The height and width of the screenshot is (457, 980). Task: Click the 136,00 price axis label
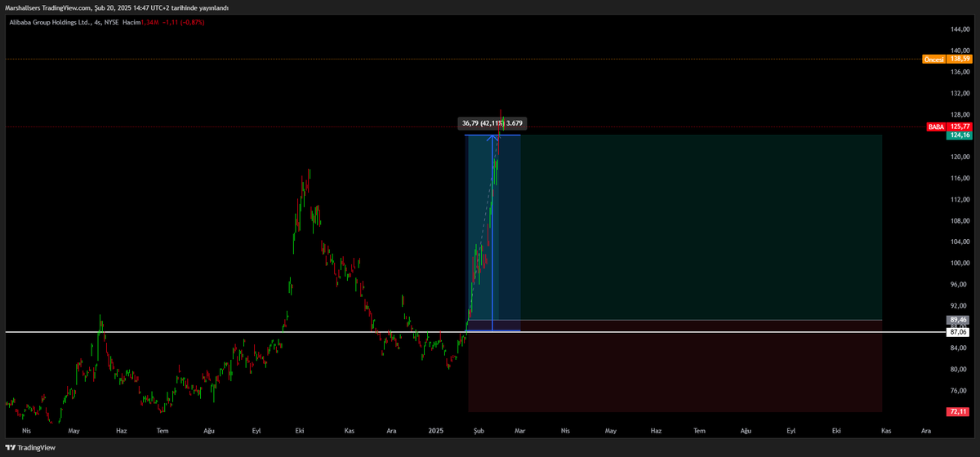959,72
